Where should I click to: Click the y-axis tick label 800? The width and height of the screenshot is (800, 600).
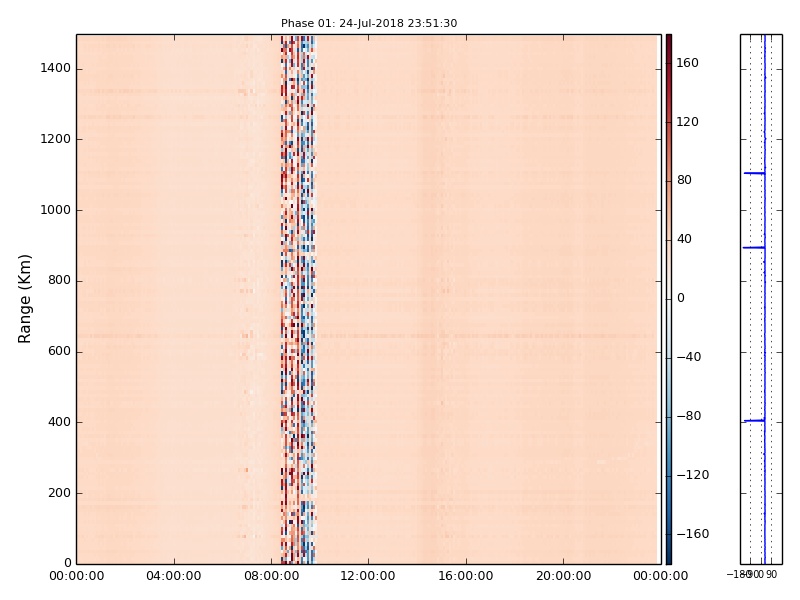coord(59,280)
